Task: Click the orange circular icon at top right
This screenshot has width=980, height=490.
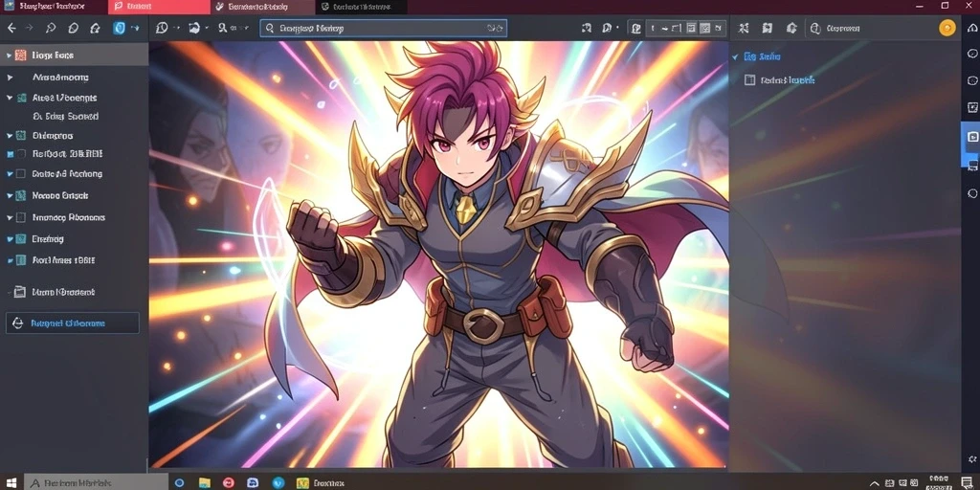Action: pos(947,28)
